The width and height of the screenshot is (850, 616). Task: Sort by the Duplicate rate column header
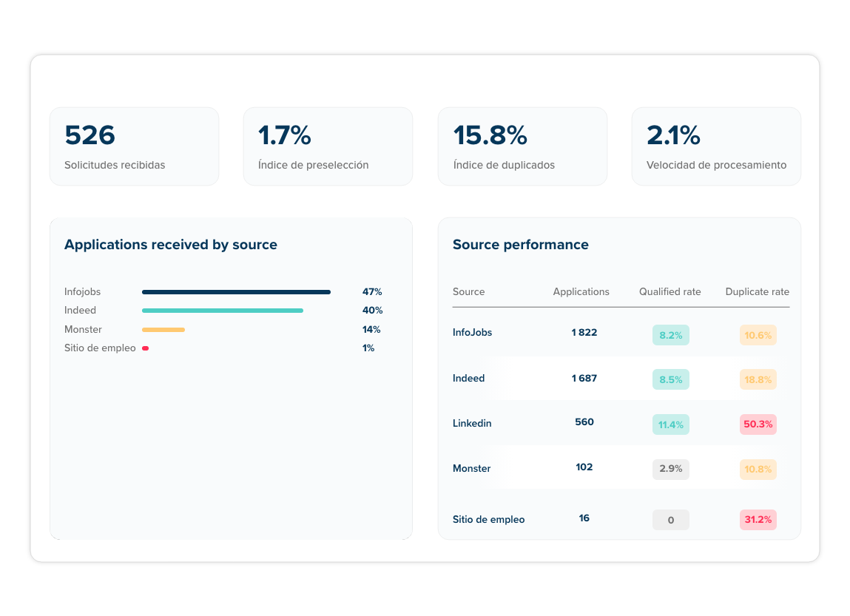point(758,291)
